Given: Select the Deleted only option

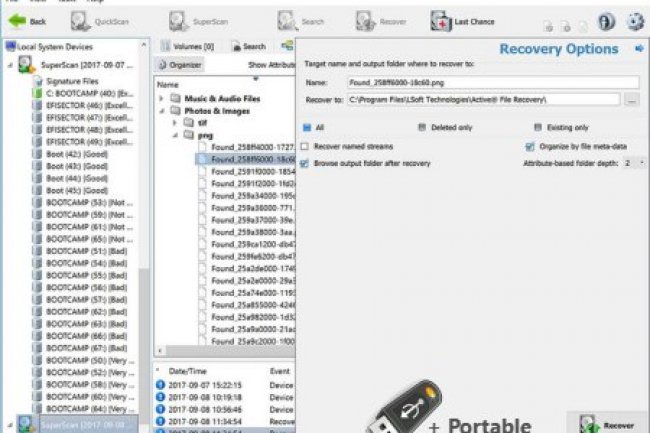Looking at the screenshot, I should pos(423,128).
